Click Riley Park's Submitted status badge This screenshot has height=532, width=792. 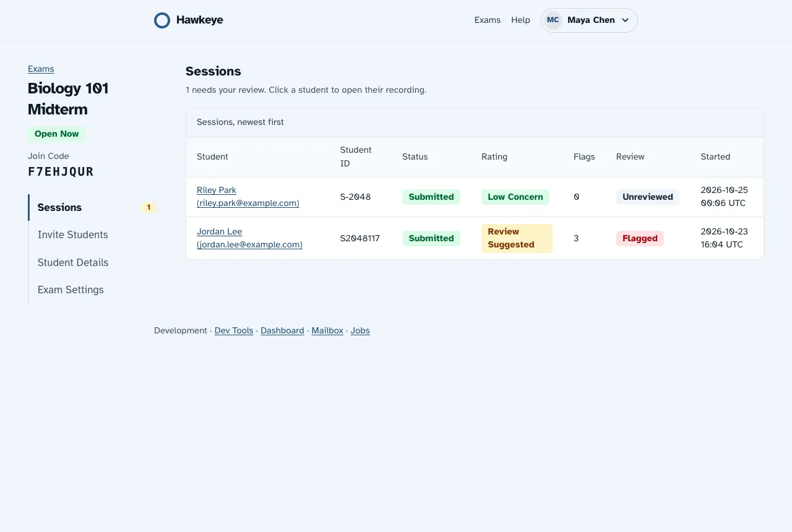tap(431, 197)
